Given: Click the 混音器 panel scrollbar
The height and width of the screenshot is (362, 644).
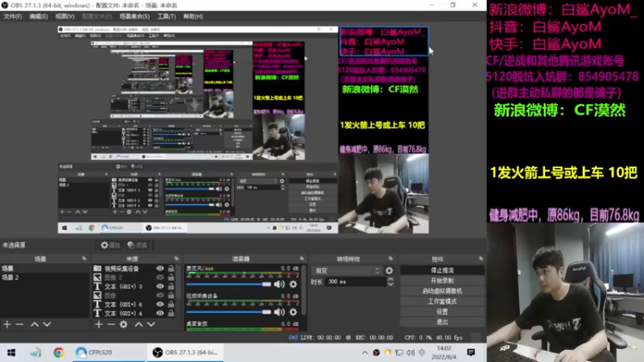Looking at the screenshot, I should point(303,290).
